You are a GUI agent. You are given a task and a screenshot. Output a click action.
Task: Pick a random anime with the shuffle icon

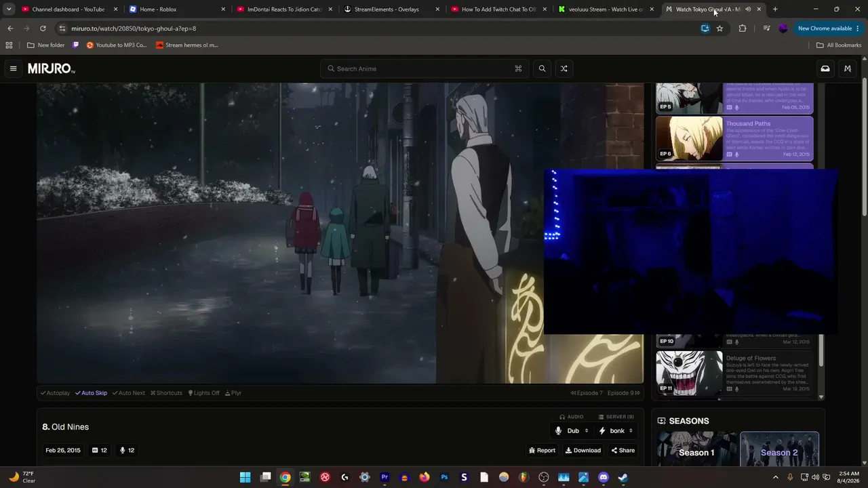[564, 68]
